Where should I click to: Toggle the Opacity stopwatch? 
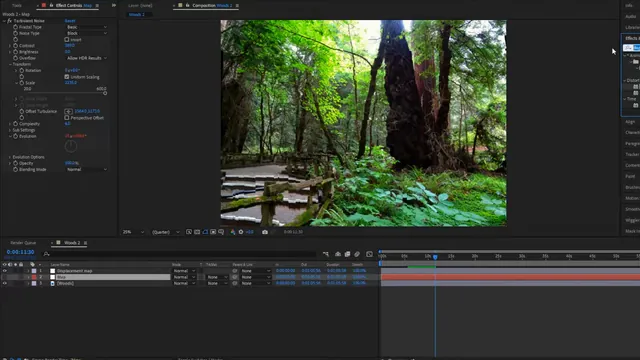tap(16, 163)
